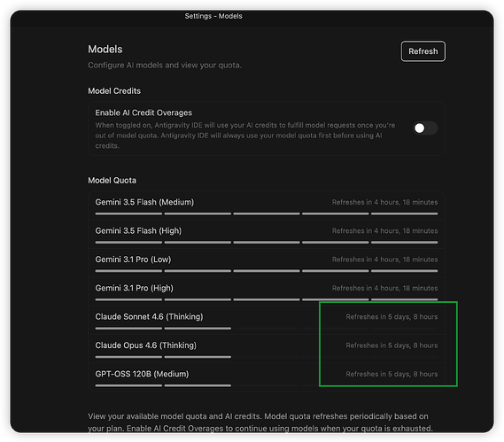Click the quota bar under Claude Sonnet 4.6 (Thinking)
Image resolution: width=504 pixels, height=442 pixels.
click(x=267, y=329)
